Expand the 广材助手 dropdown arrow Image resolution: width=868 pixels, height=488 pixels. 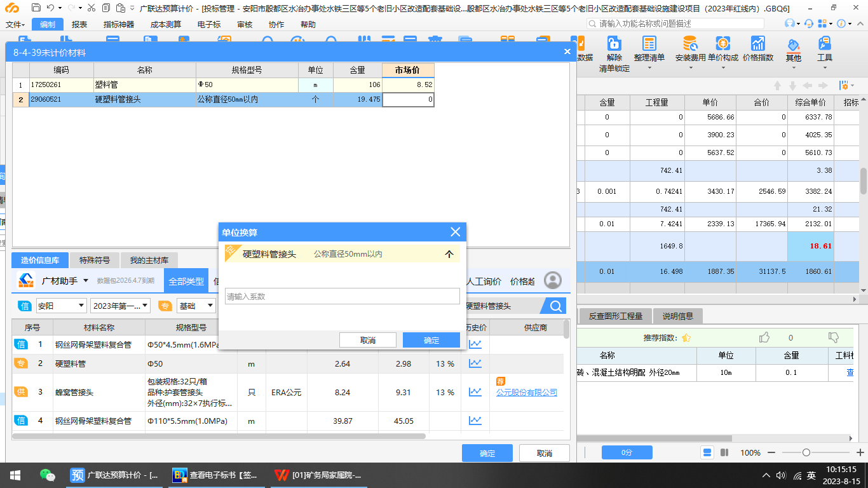(x=85, y=281)
